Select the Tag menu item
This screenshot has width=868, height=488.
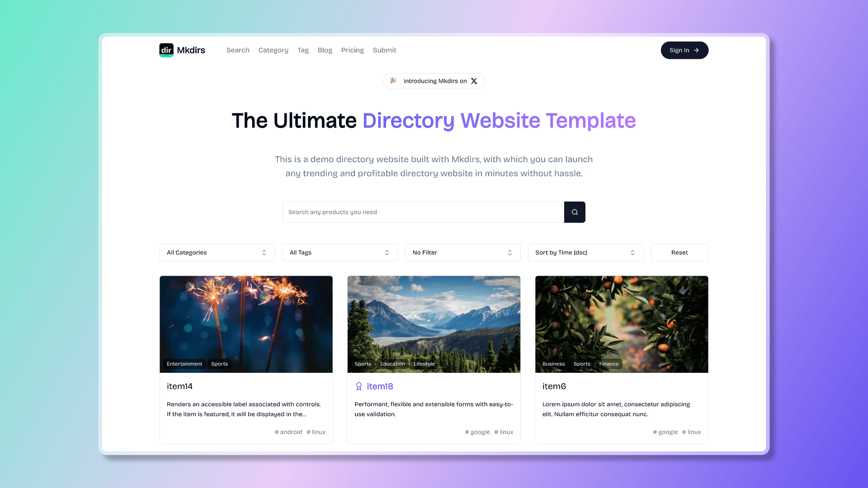click(303, 50)
